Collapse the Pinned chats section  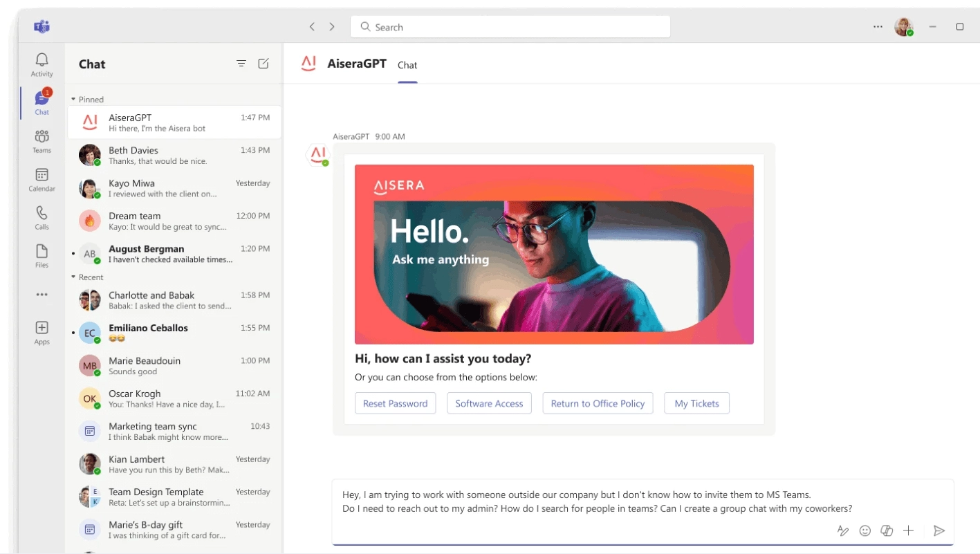pos(74,100)
